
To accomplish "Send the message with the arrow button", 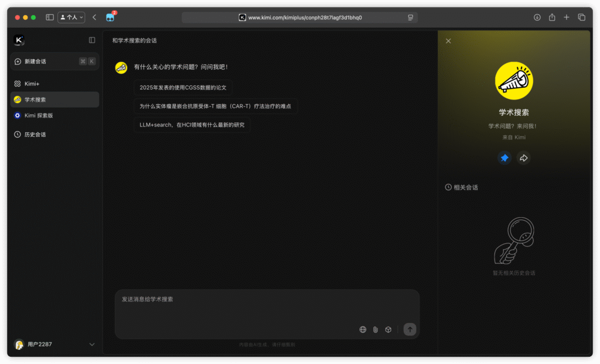I will pyautogui.click(x=410, y=329).
